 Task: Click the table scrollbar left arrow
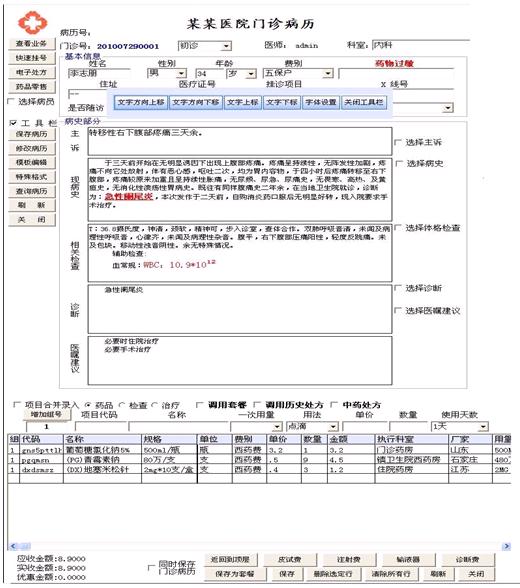[x=13, y=546]
